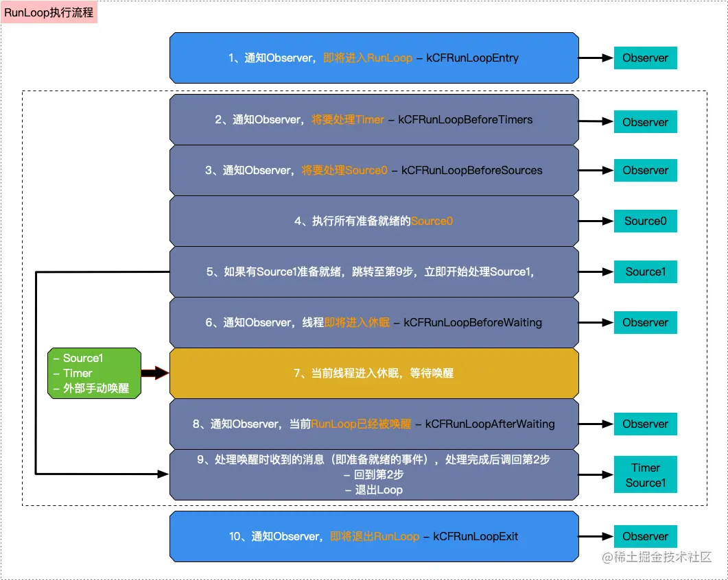Click the orange '即将进入RunLoop' phrase
This screenshot has height=580, width=728.
point(368,58)
